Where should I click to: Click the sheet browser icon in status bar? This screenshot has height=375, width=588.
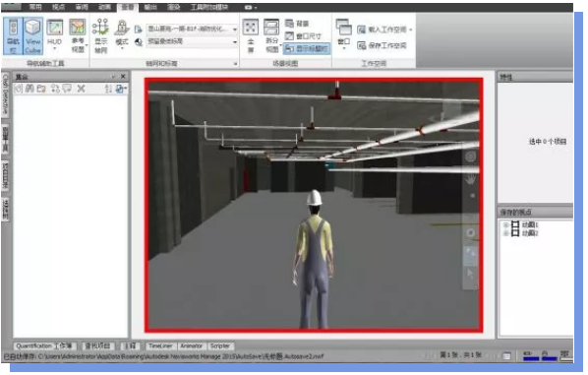point(506,355)
